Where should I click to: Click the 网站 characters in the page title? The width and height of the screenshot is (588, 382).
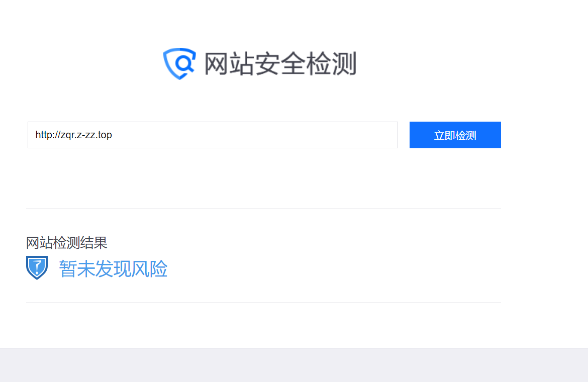229,64
